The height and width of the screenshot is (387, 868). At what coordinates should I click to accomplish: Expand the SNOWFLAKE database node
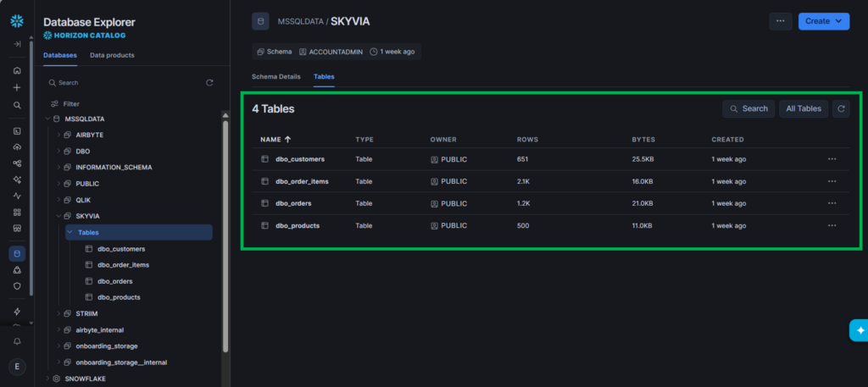(47, 379)
